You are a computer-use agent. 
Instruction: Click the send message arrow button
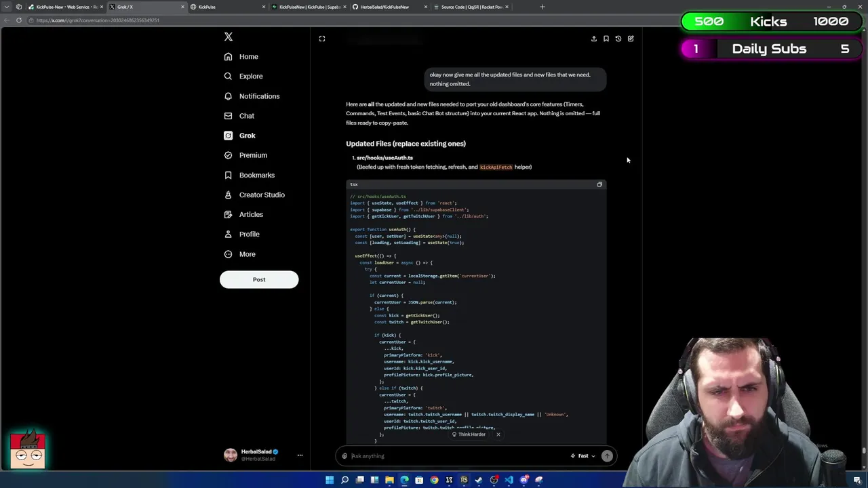[x=607, y=456]
